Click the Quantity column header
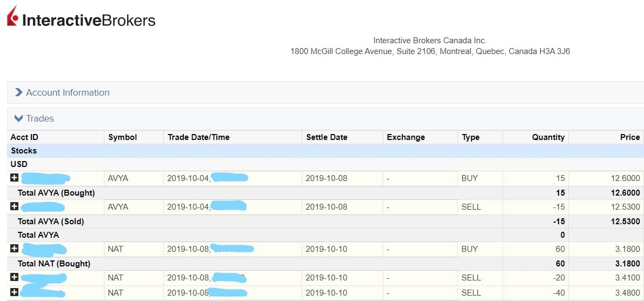Image resolution: width=644 pixels, height=301 pixels. coord(548,137)
